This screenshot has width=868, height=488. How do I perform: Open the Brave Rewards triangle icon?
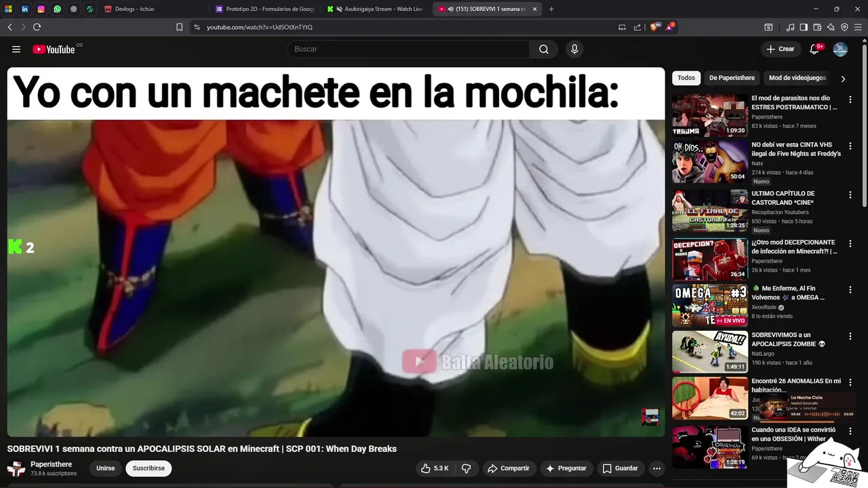[x=670, y=27]
